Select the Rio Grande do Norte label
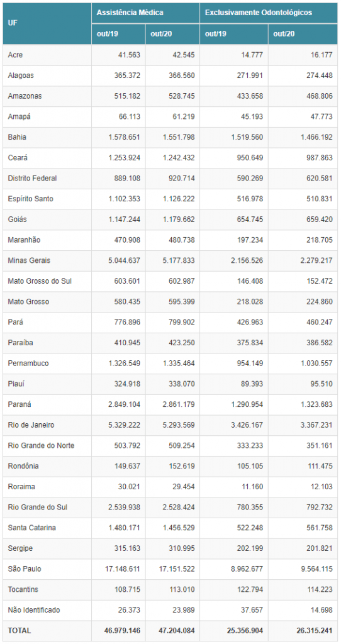Image resolution: width=341 pixels, height=644 pixels. [41, 446]
